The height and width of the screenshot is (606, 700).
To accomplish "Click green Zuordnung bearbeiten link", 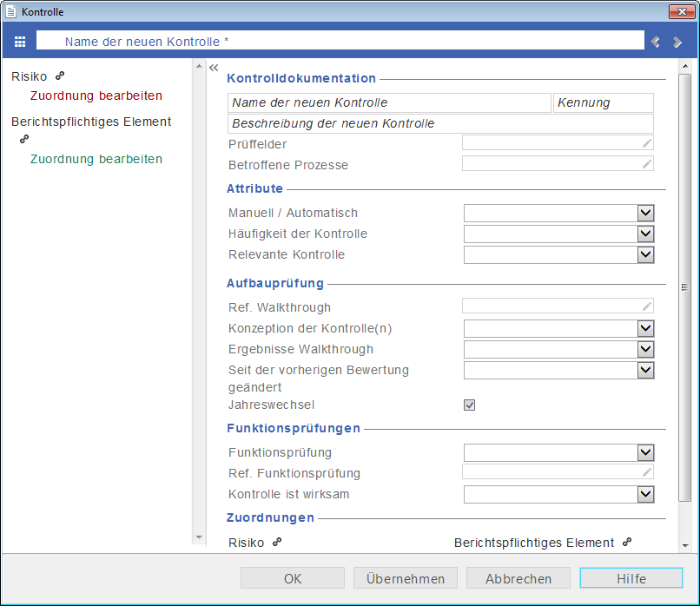I will (96, 159).
